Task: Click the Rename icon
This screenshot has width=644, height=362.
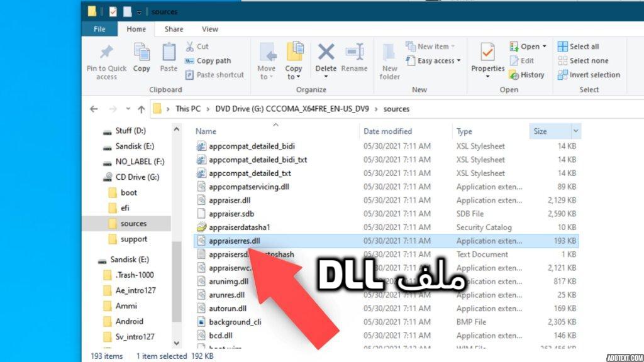Action: click(x=355, y=52)
